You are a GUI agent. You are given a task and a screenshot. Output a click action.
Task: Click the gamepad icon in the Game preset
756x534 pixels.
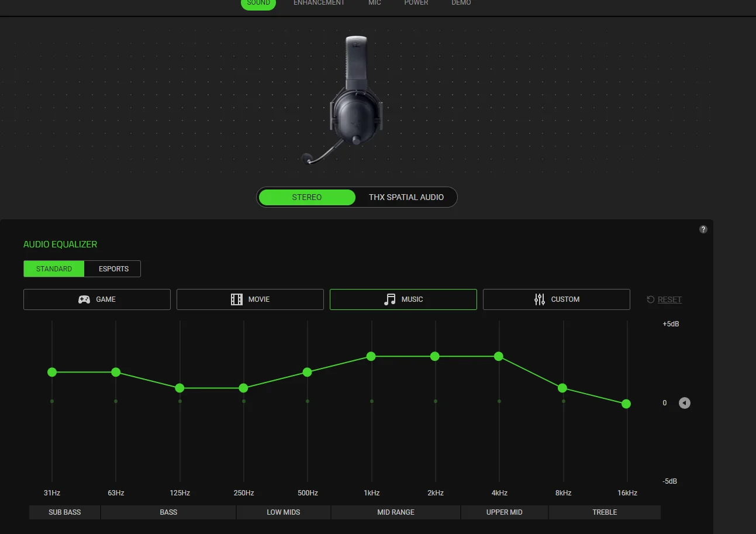click(x=84, y=299)
